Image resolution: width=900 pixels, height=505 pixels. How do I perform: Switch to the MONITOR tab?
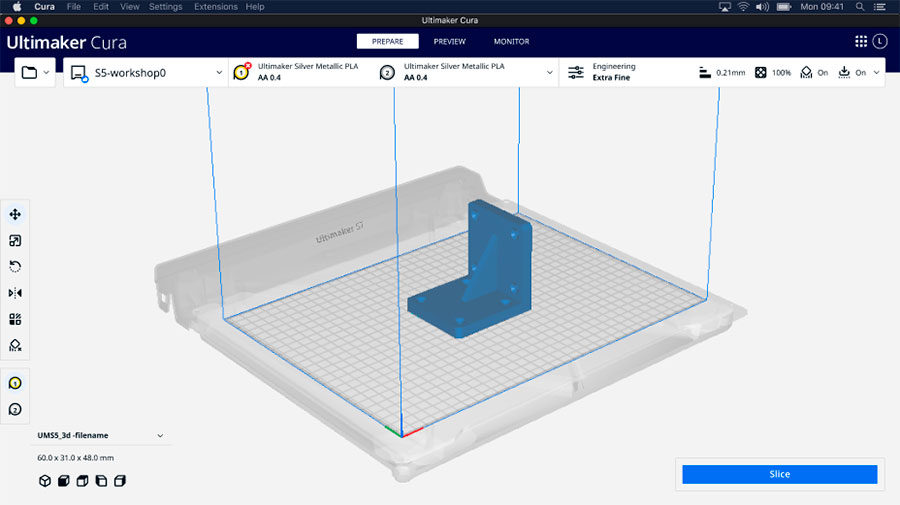[x=511, y=41]
